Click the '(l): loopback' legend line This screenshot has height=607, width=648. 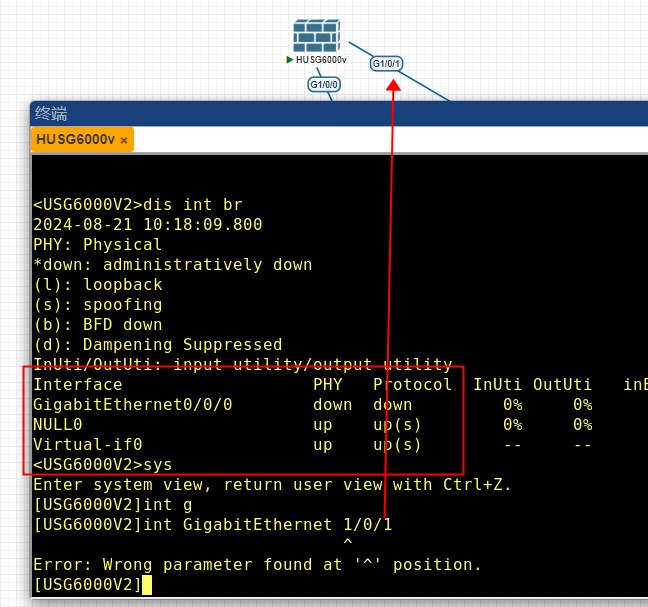point(98,284)
